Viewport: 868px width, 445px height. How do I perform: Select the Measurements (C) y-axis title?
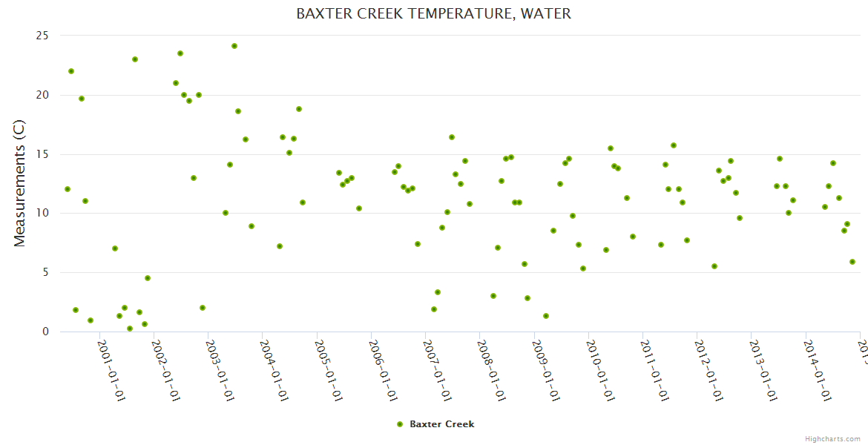pyautogui.click(x=20, y=185)
